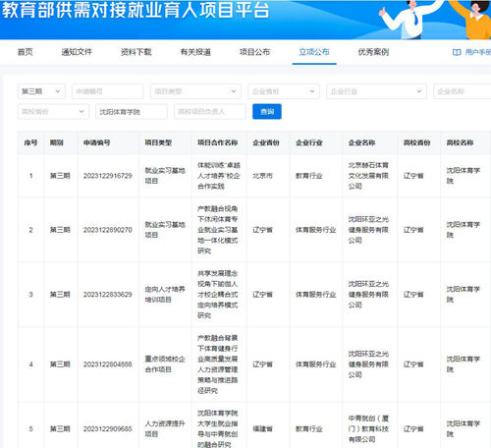
Task: Select the 立项公布 tab
Action: (x=314, y=52)
